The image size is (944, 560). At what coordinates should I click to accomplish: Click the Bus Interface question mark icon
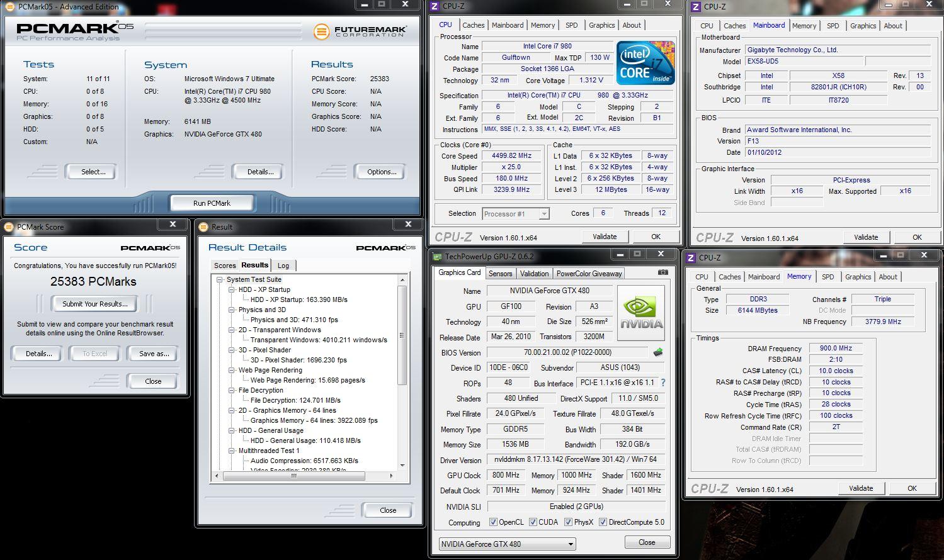[x=663, y=383]
